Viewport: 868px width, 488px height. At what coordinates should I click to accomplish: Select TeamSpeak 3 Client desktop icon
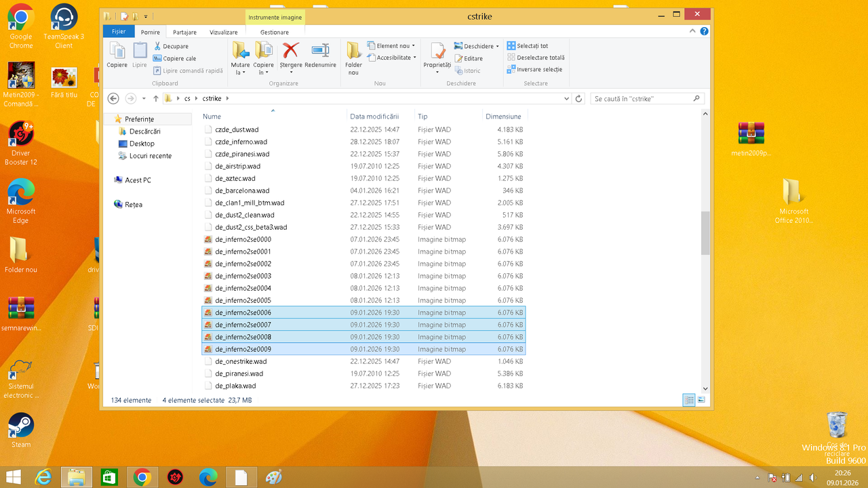64,27
